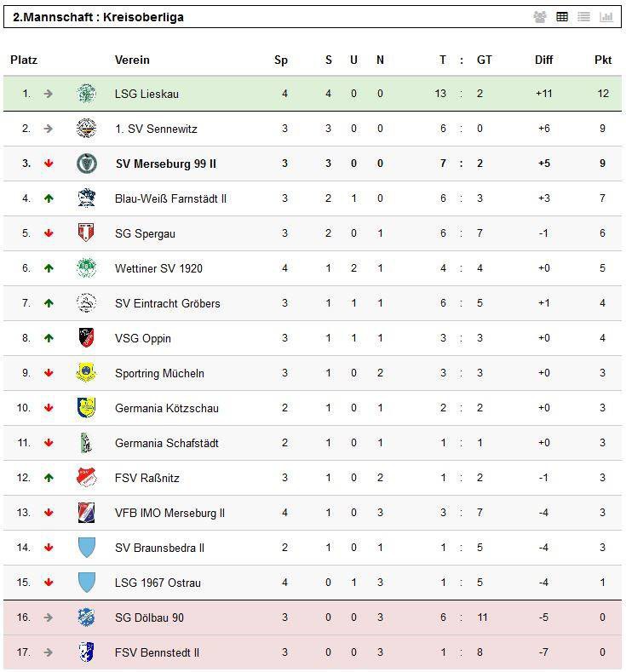Open the Blau-Weiß Farnstädt II team link
Image resolution: width=626 pixels, height=672 pixels.
170,198
